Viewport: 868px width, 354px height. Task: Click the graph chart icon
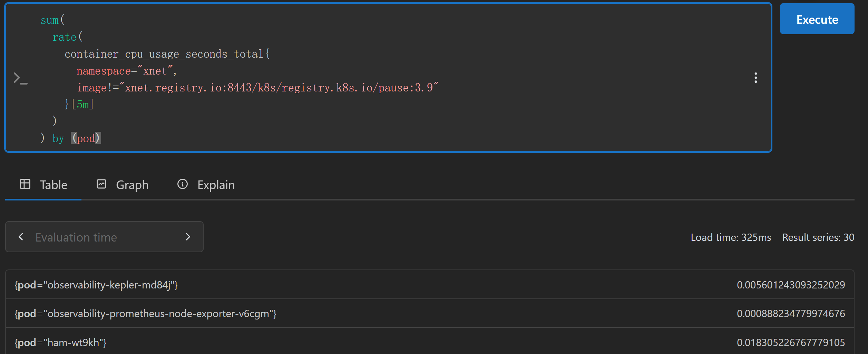tap(101, 184)
